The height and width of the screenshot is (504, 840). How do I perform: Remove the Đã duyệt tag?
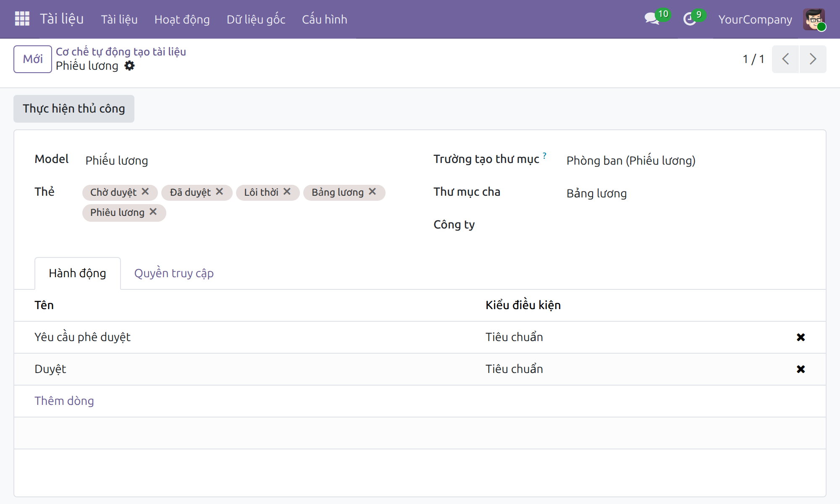pos(219,192)
